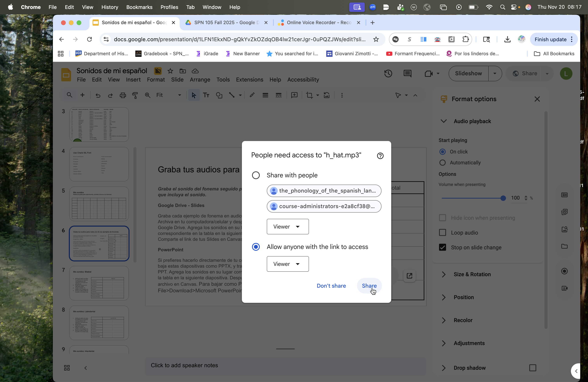The image size is (588, 382).
Task: Star the presentation Sonidos de mi español
Action: [x=170, y=71]
